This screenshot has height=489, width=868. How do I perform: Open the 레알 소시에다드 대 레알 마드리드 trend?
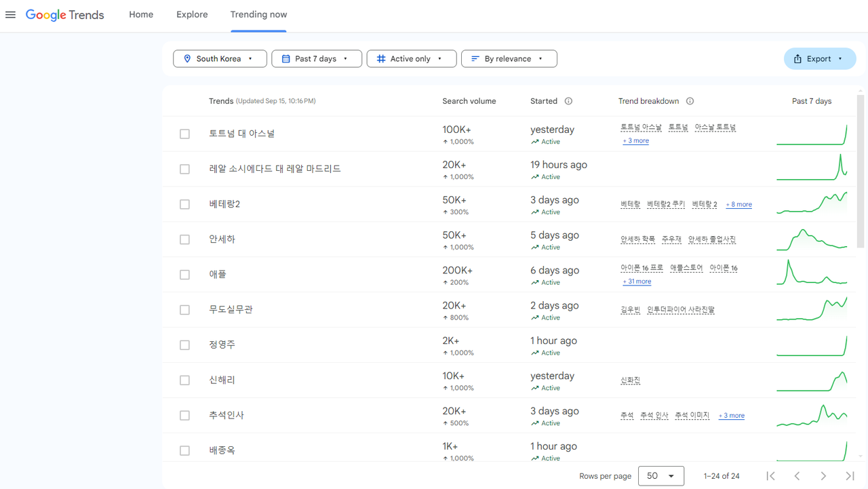pos(275,169)
